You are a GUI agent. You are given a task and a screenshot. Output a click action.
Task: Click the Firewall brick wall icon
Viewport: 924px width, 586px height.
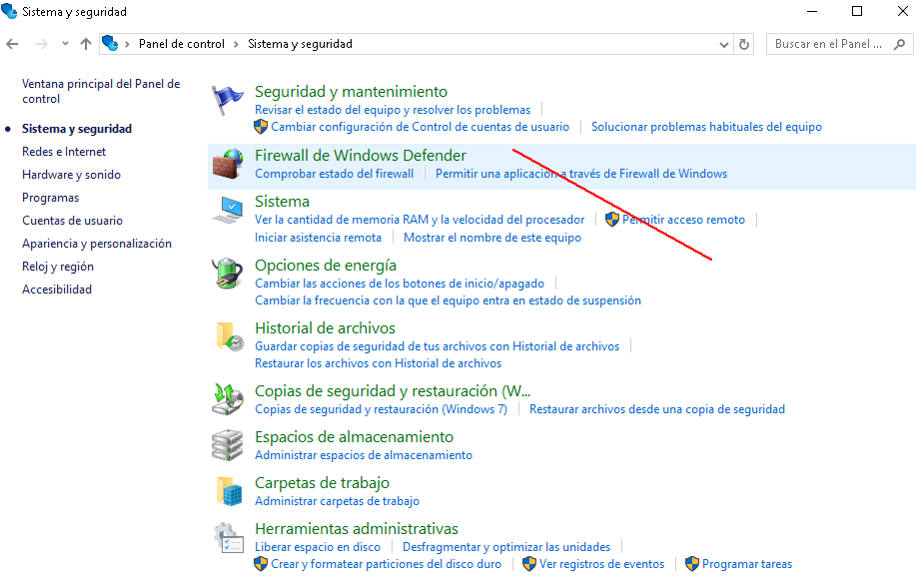pyautogui.click(x=228, y=164)
